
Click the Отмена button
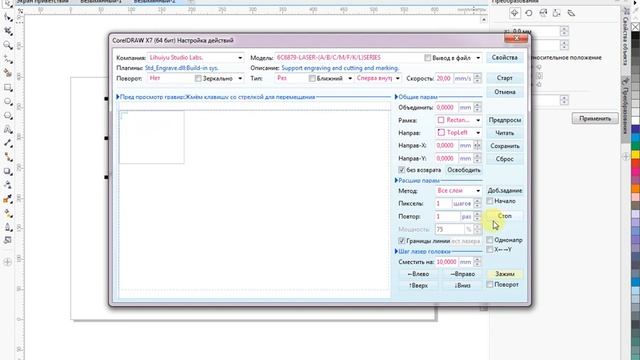tap(504, 92)
